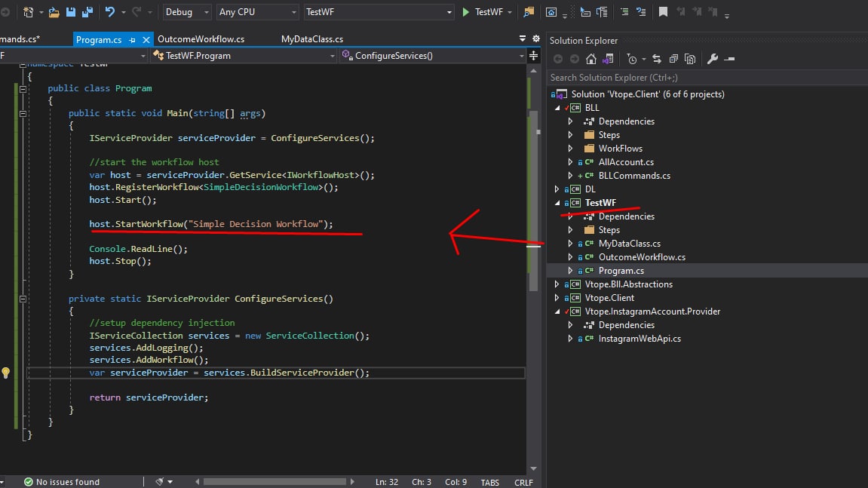Expand the DL project node

click(x=557, y=189)
